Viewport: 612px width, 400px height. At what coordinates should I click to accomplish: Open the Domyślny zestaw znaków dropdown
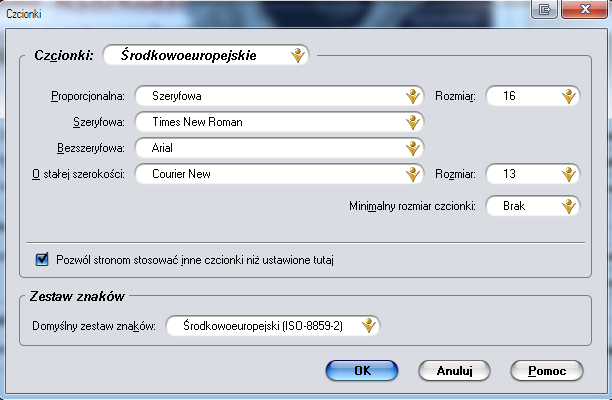[x=274, y=325]
